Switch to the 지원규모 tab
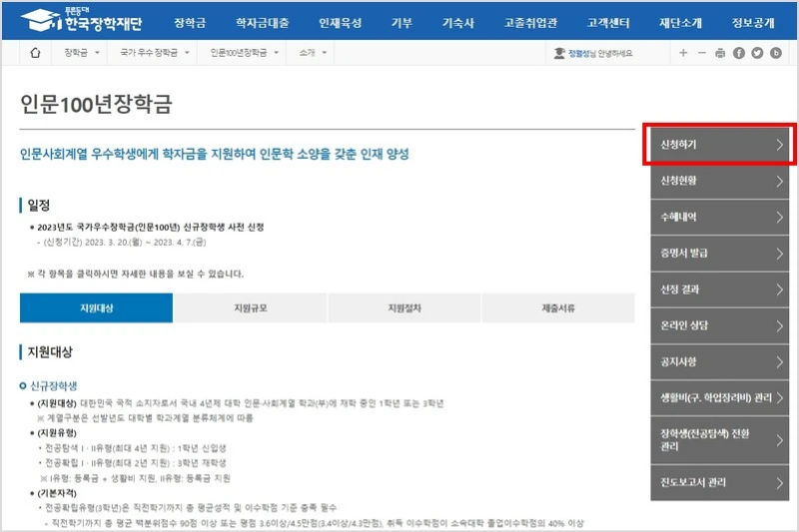The image size is (799, 532). coord(251,308)
